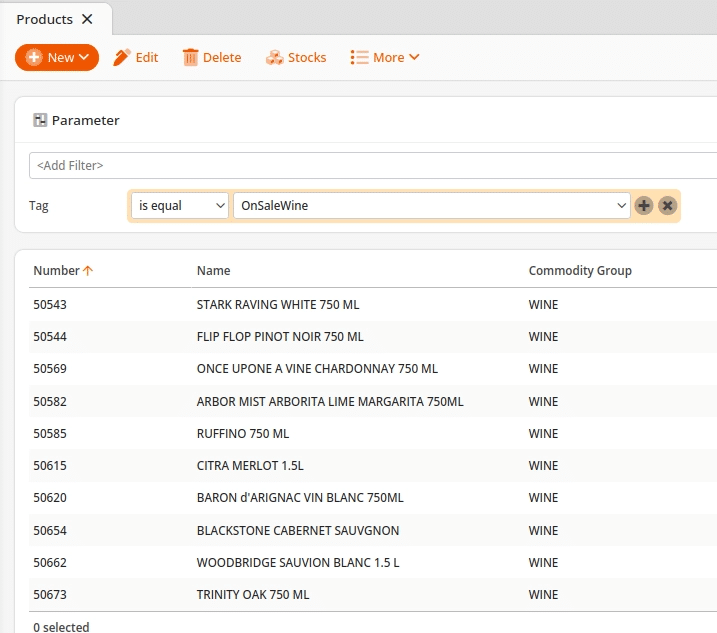Expand the More menu chevron
This screenshot has height=633, width=717.
[x=414, y=58]
